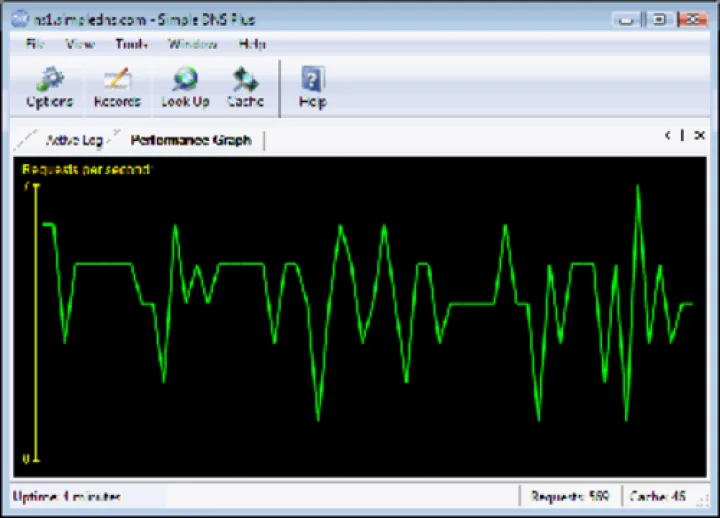Image resolution: width=720 pixels, height=518 pixels.
Task: Click the Help toolbar icon
Action: tap(312, 87)
